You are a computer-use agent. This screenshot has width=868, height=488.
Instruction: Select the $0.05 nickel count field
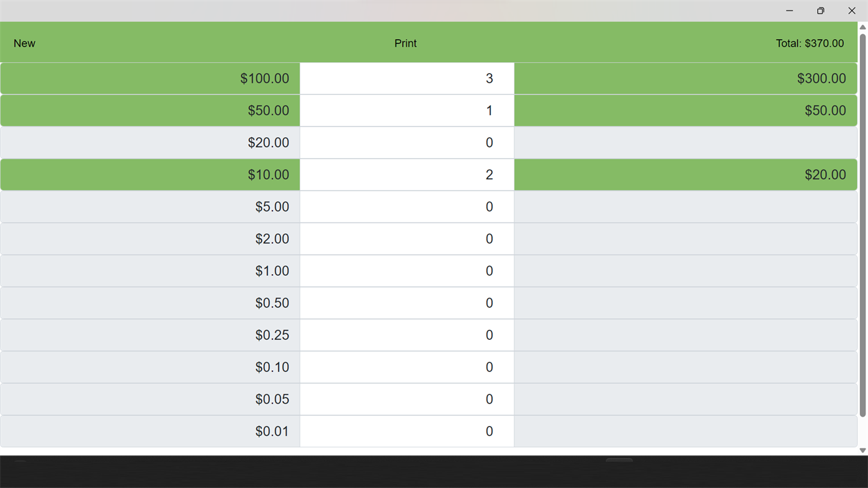click(406, 399)
